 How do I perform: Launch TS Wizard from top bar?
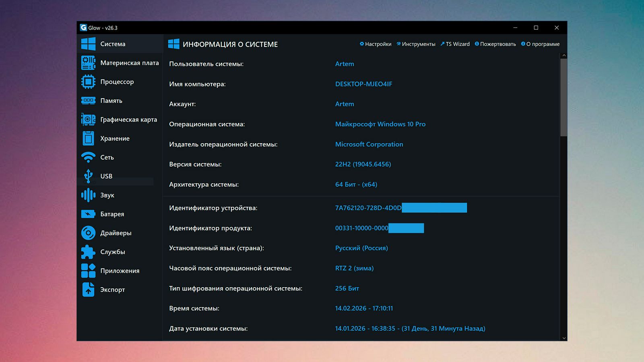click(455, 44)
